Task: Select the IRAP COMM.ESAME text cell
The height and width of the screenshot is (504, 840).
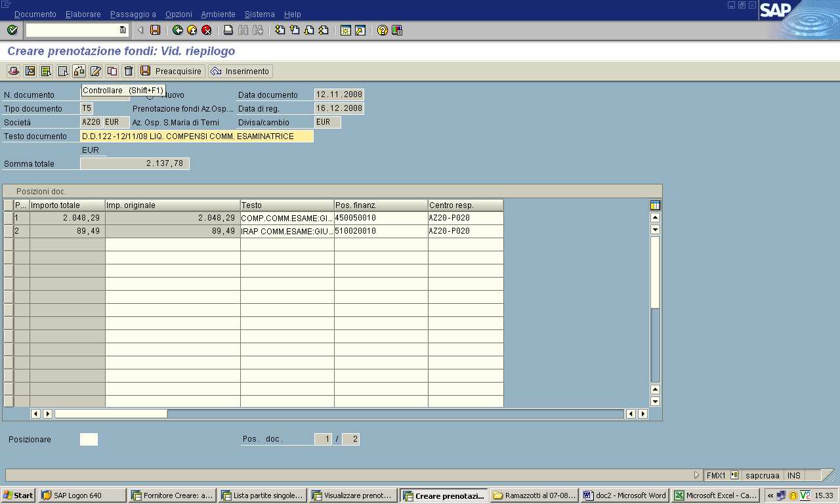Action: [x=287, y=231]
